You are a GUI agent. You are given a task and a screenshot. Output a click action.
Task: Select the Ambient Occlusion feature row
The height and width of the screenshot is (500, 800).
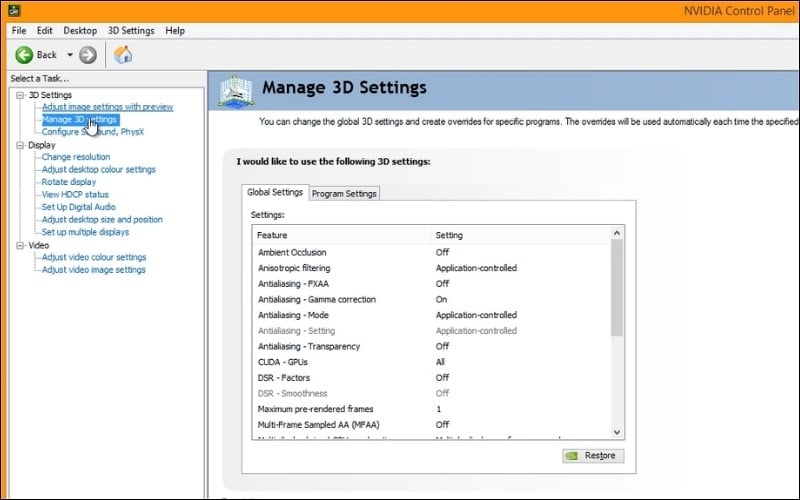[x=432, y=252]
